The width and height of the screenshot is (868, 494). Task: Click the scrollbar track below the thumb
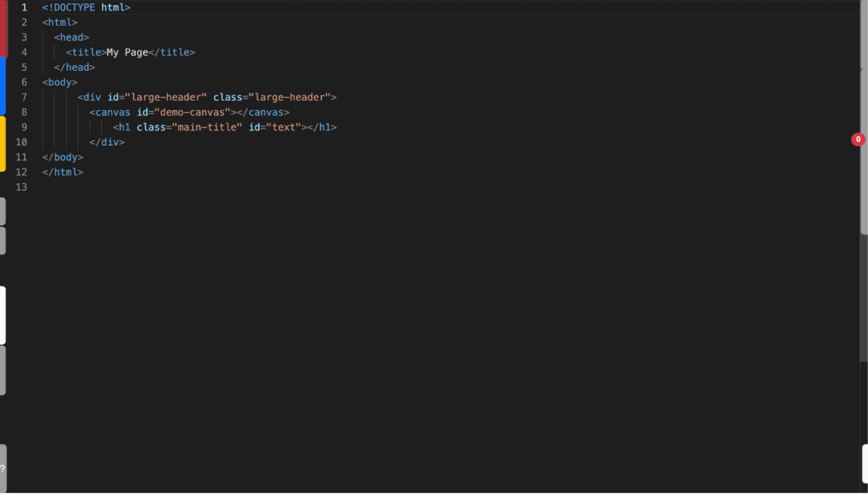click(x=864, y=300)
